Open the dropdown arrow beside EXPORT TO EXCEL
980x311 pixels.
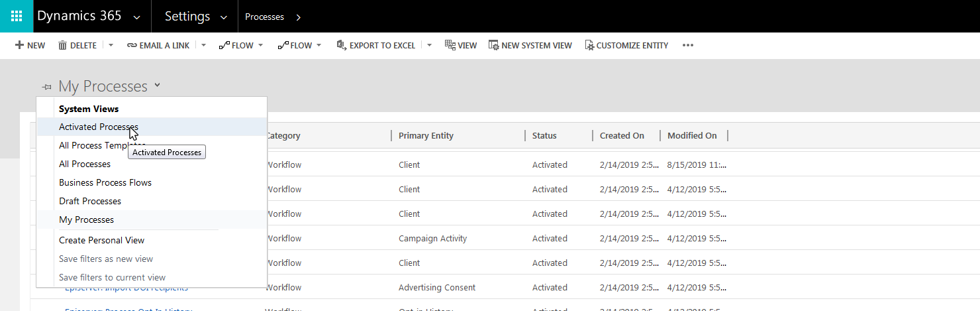(x=429, y=46)
